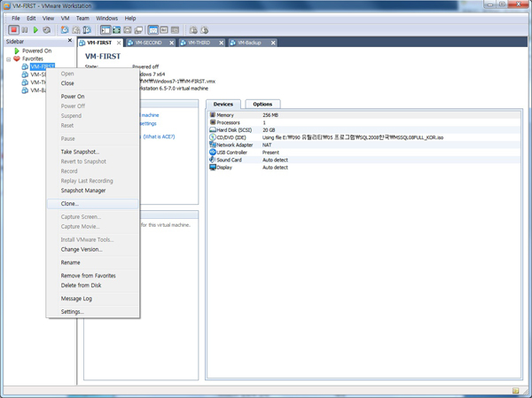Screen dimensions: 532x398
Task: Click the What is ACE? link
Action: pos(159,137)
